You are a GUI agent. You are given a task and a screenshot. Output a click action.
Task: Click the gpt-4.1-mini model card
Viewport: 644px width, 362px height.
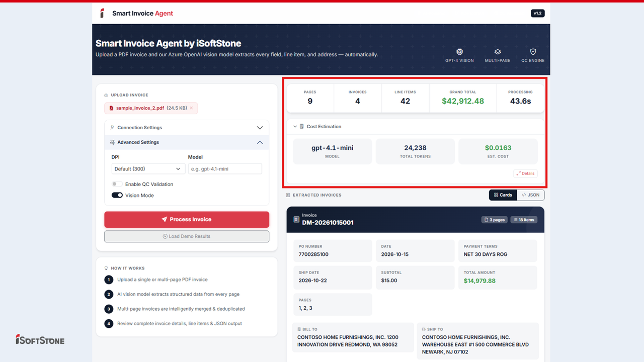333,151
